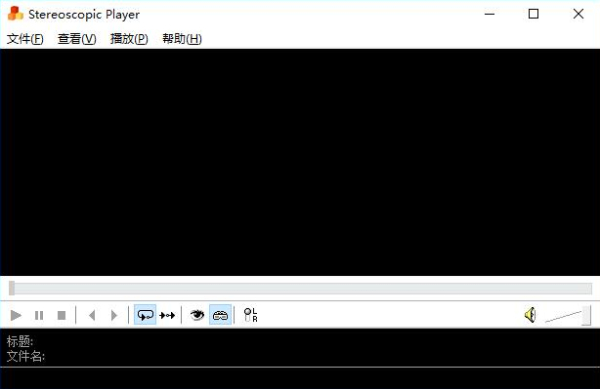The height and width of the screenshot is (389, 600).
Task: Open the 播放(P) menu
Action: tap(129, 39)
